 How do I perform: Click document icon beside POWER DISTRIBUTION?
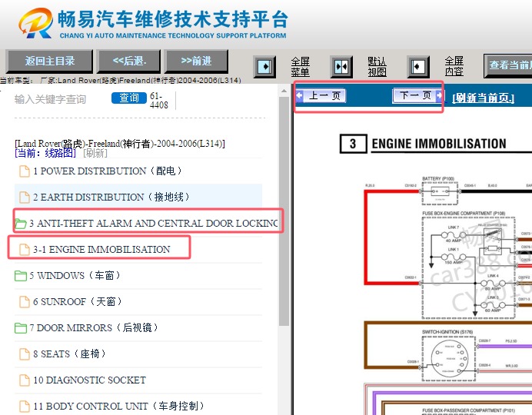click(x=25, y=171)
